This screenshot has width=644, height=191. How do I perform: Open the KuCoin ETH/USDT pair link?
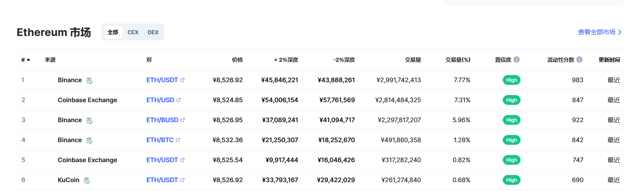[162, 180]
